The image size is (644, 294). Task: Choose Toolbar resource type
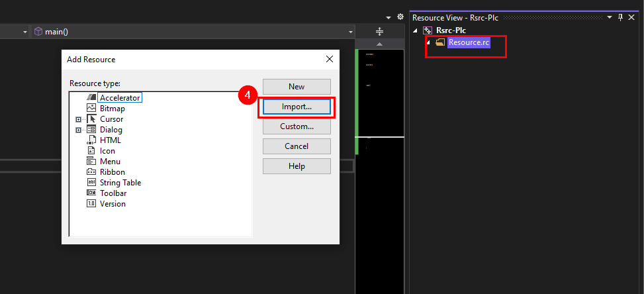point(113,193)
